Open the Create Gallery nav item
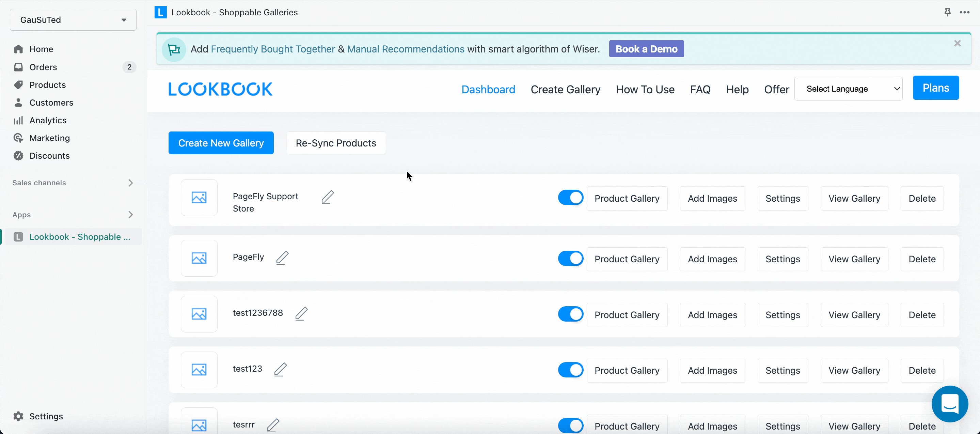980x434 pixels. click(x=565, y=90)
